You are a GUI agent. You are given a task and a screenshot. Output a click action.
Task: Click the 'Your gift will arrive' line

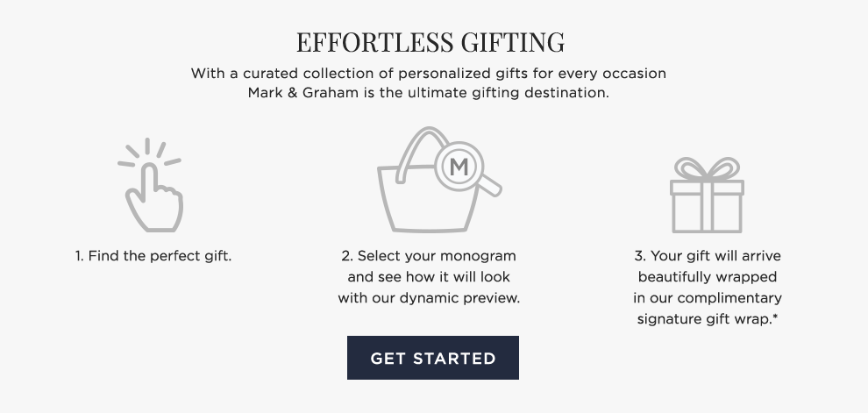pos(707,256)
